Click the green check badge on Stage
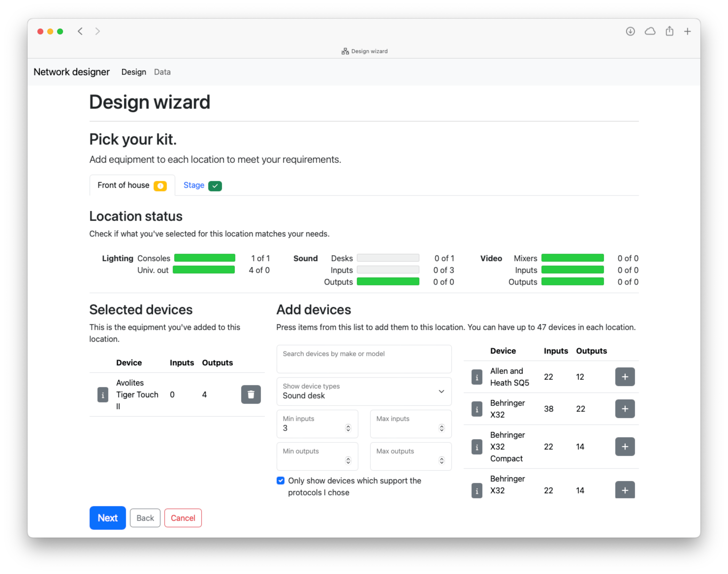The width and height of the screenshot is (728, 574). (215, 185)
